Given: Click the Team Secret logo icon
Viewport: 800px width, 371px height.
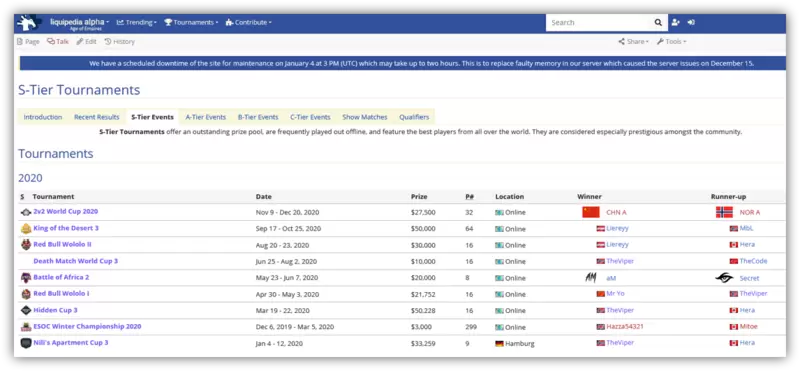Looking at the screenshot, I should pos(724,278).
